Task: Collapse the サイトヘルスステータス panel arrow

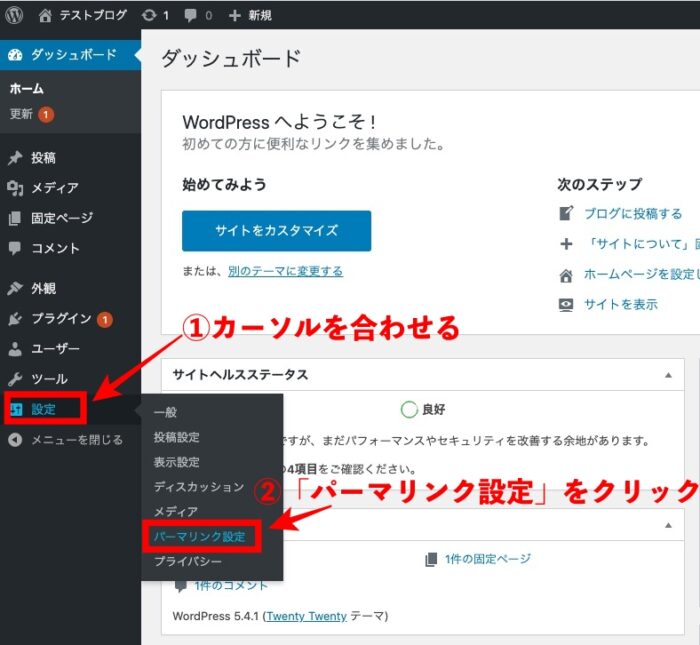Action: (668, 375)
